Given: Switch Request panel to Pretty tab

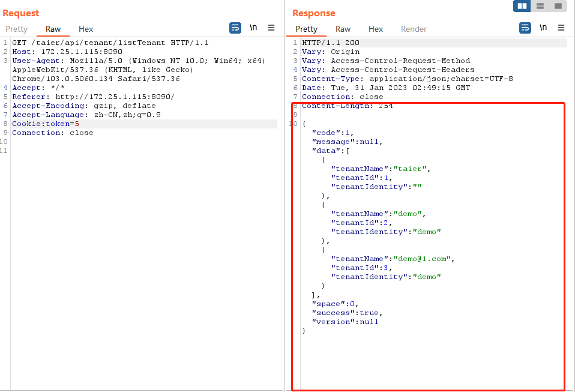Looking at the screenshot, I should pos(16,29).
